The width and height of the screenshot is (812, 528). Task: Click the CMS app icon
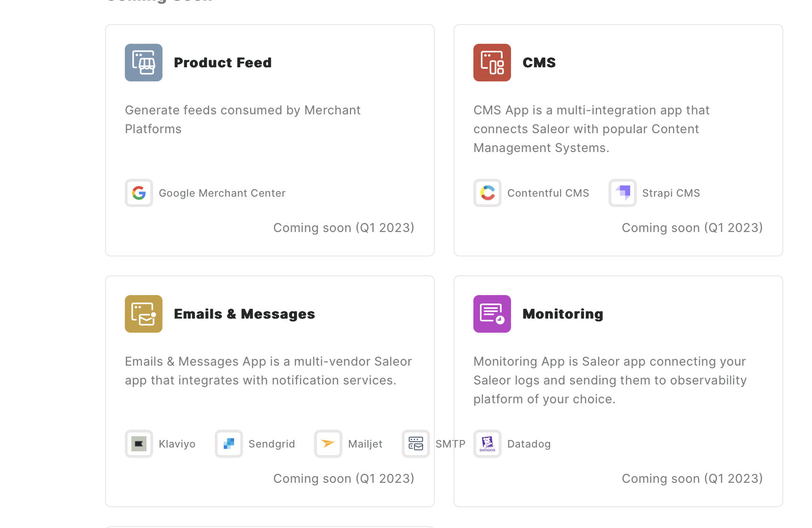[492, 62]
